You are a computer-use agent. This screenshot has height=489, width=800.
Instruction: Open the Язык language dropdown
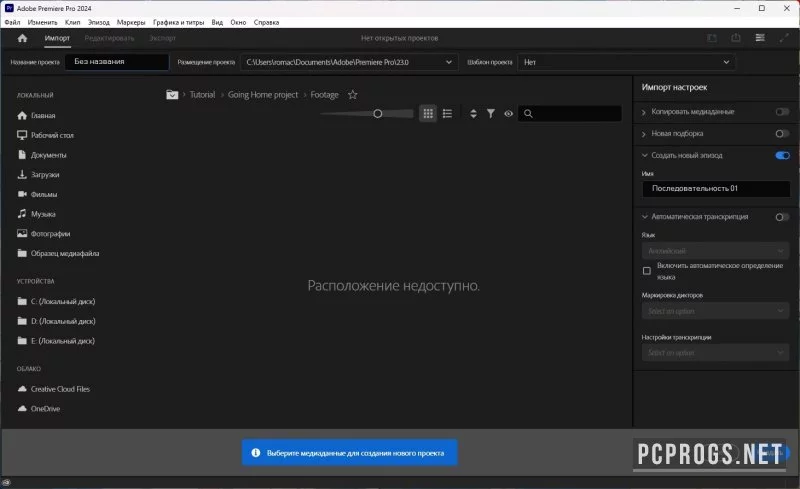715,251
